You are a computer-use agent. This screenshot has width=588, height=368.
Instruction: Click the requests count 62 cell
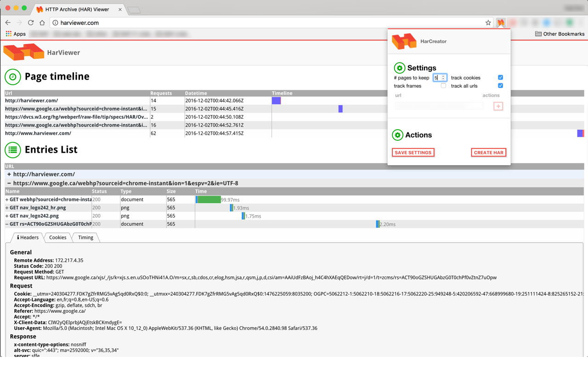[x=154, y=133]
